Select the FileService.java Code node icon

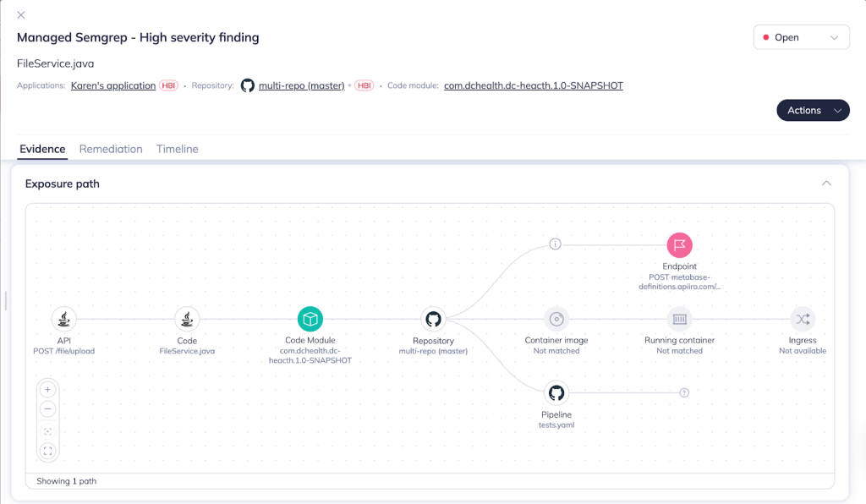187,319
